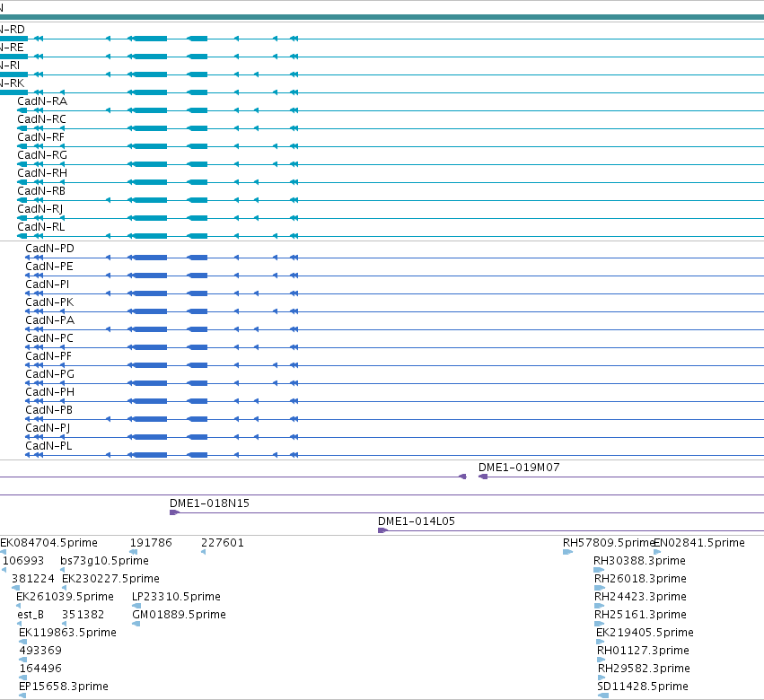Select the large exon block on CadN-RA
This screenshot has height=700, width=764.
coord(150,110)
